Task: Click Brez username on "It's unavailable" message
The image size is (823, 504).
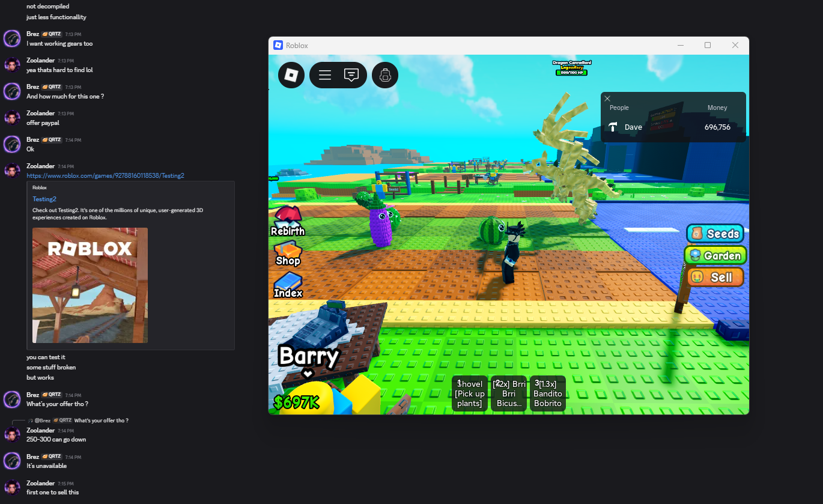Action: [x=32, y=457]
